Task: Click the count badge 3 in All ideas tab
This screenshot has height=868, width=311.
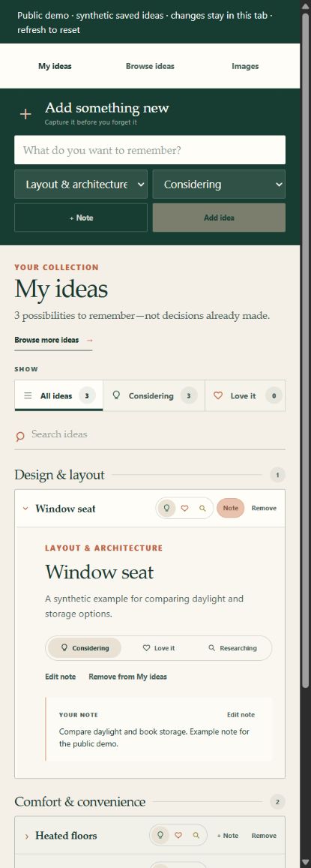Action: tap(87, 396)
